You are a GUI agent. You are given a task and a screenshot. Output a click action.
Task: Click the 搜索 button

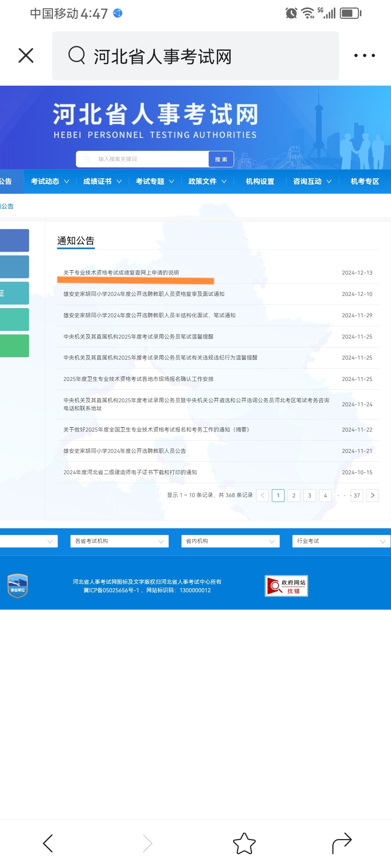[x=221, y=159]
